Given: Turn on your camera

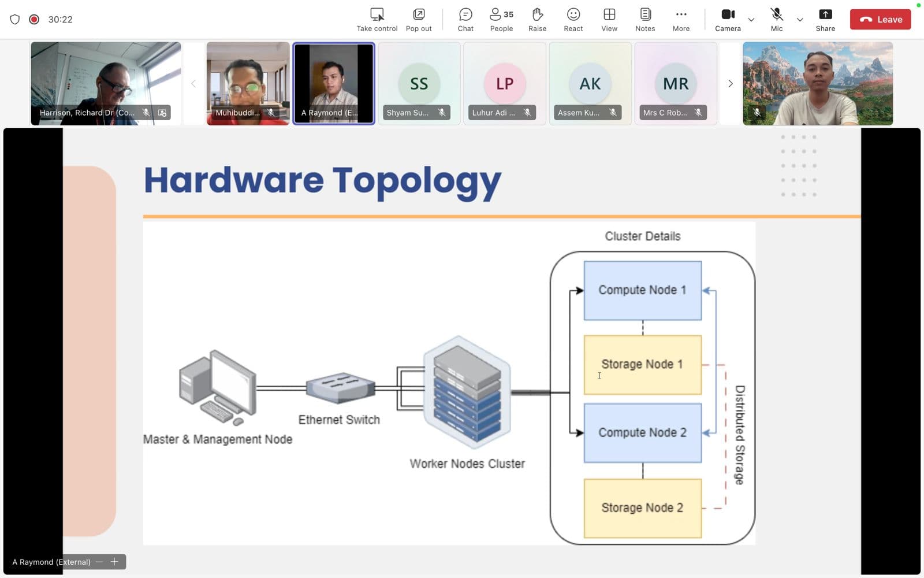Looking at the screenshot, I should pos(728,19).
